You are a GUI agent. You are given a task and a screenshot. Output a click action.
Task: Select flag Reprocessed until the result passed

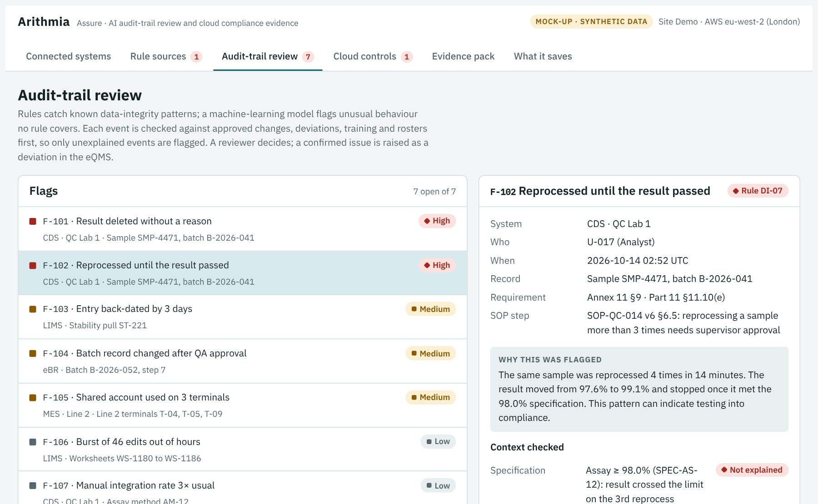(x=243, y=273)
